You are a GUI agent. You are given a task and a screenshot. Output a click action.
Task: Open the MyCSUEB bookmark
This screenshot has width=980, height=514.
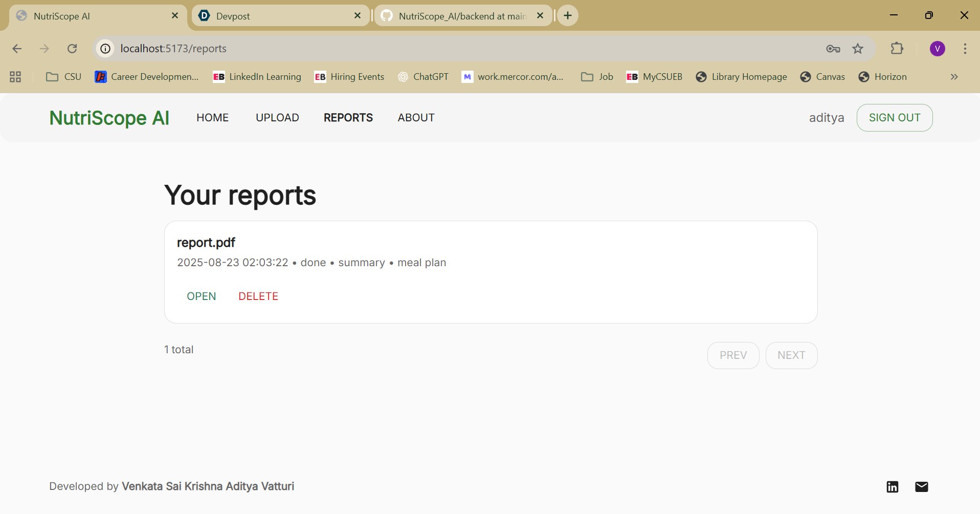(655, 77)
